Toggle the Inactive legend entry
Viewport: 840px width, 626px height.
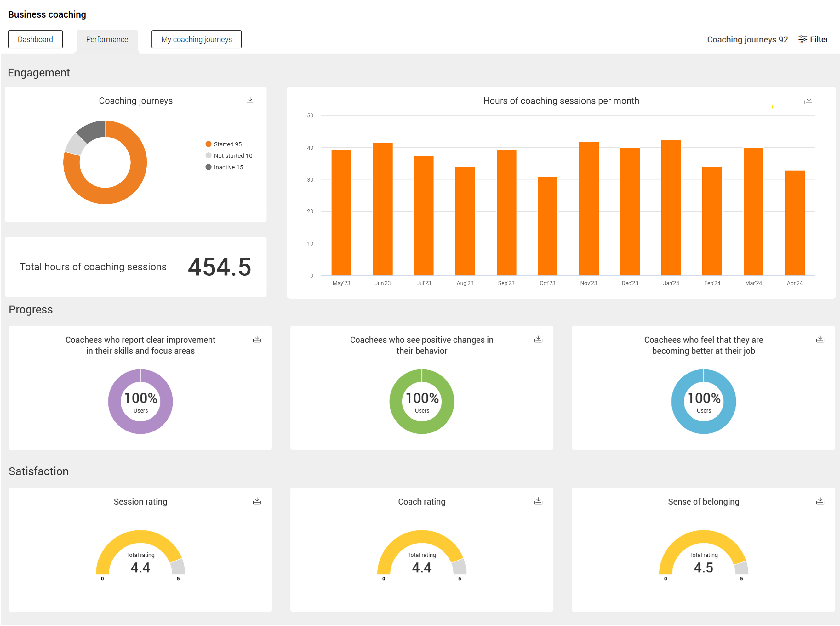[224, 167]
